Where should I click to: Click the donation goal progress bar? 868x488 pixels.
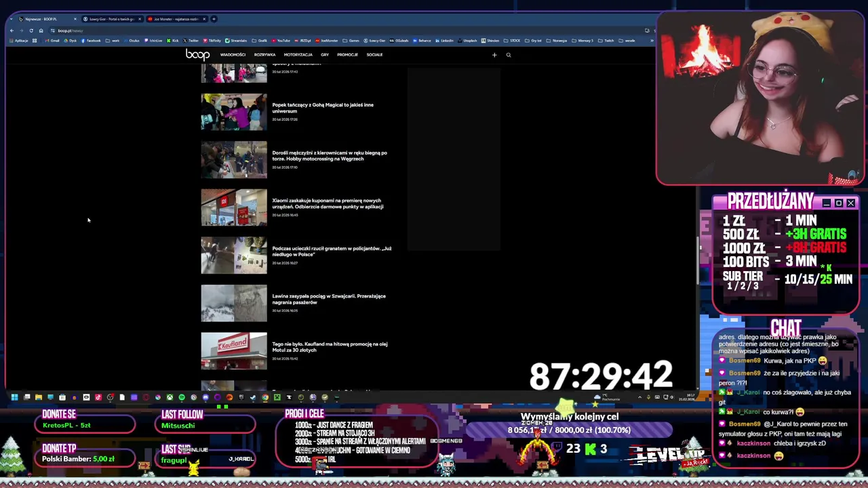coord(570,430)
